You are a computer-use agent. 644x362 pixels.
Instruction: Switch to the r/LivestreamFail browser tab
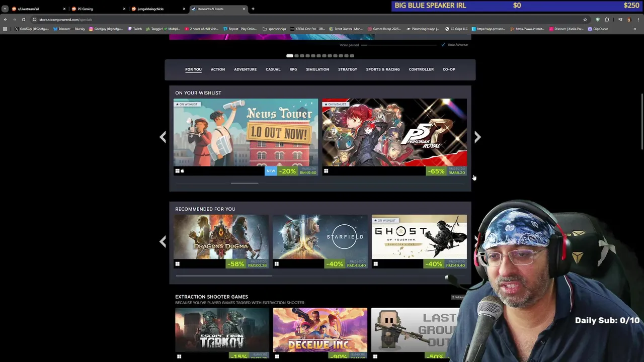click(38, 9)
